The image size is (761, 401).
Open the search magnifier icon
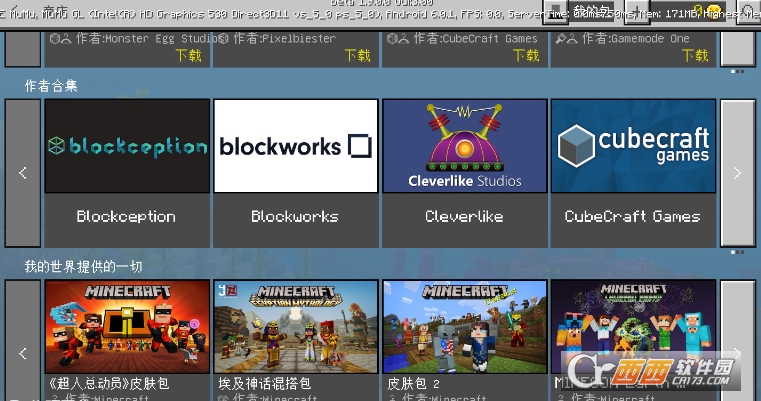[748, 11]
